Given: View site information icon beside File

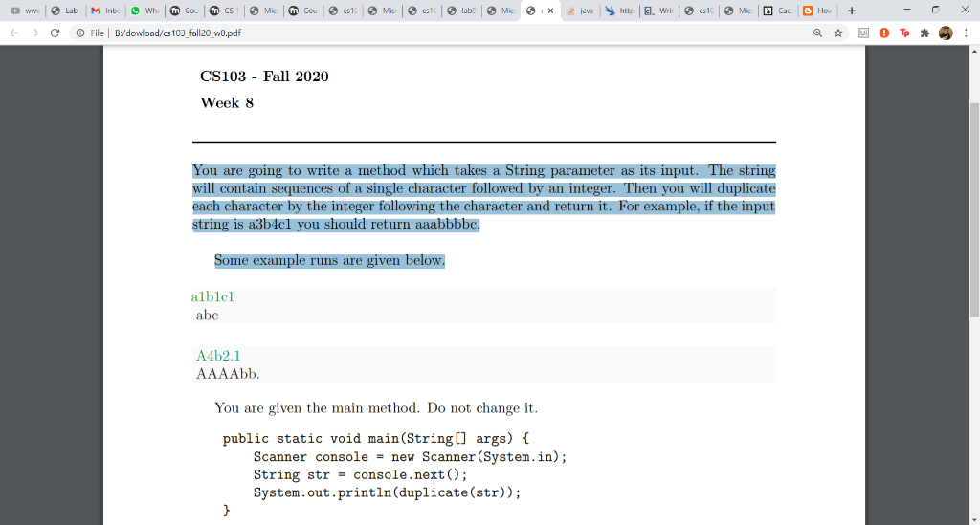Looking at the screenshot, I should [80, 33].
